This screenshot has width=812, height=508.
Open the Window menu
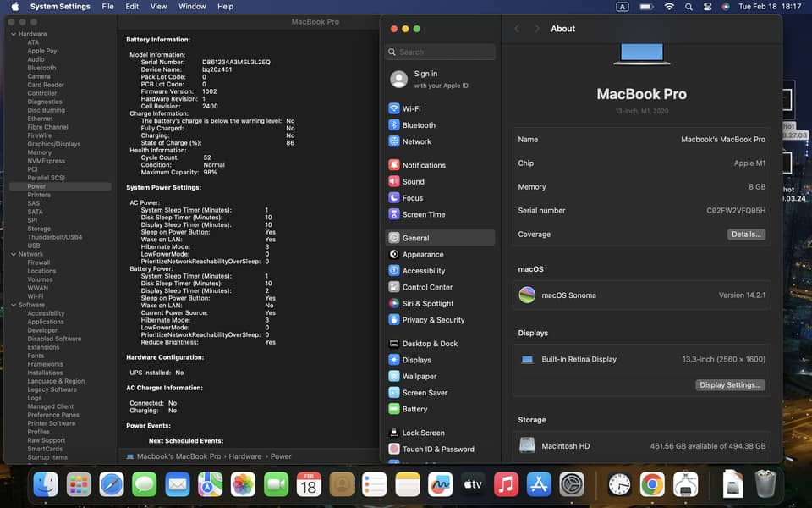pyautogui.click(x=192, y=6)
